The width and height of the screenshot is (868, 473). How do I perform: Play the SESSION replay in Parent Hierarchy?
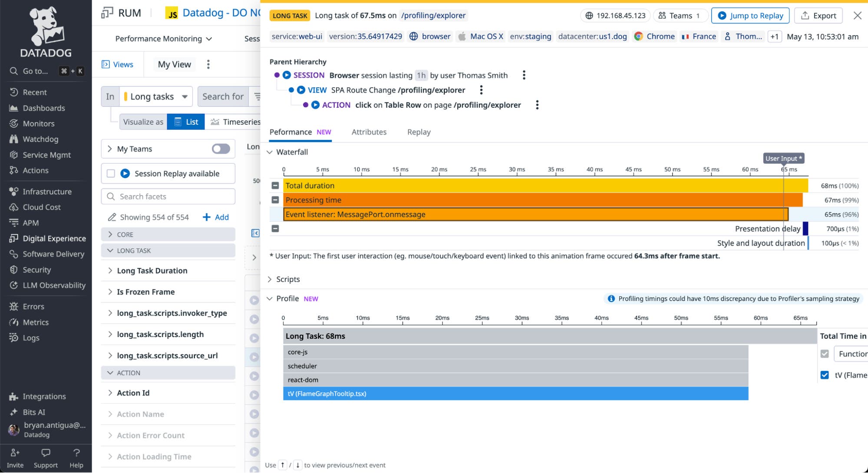(286, 75)
